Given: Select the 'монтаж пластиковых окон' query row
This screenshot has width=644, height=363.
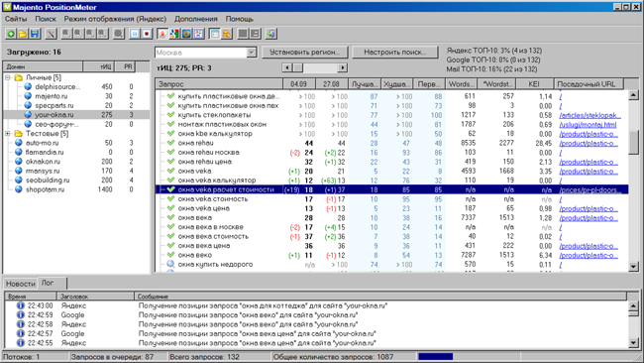Looking at the screenshot, I should (x=391, y=124).
